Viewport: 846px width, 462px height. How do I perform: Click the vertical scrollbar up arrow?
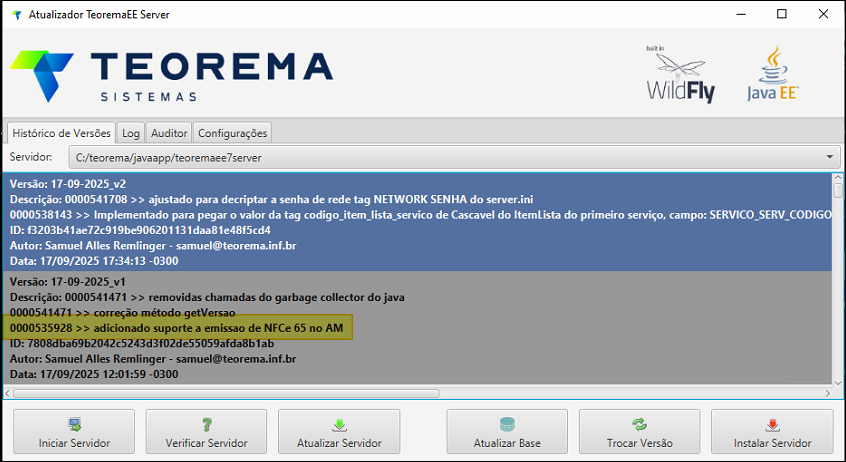(838, 180)
